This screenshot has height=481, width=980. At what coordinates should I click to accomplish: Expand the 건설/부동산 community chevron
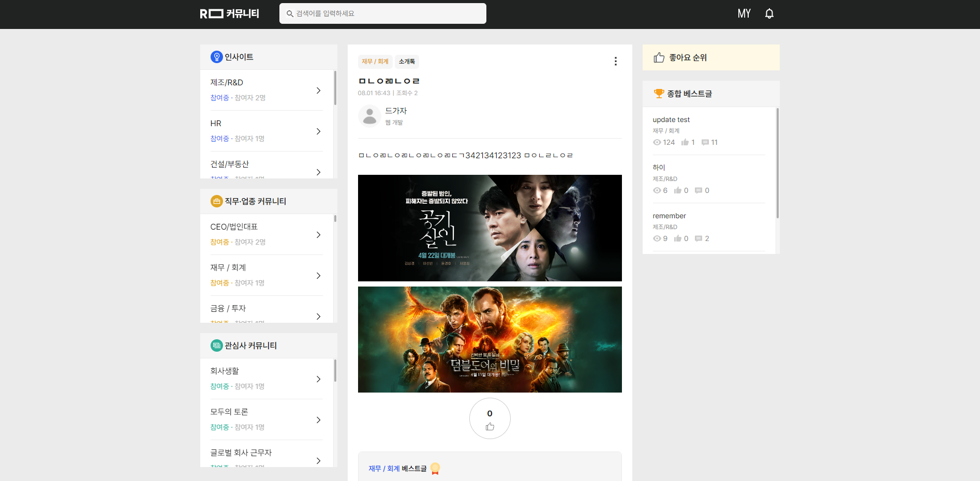tap(318, 172)
